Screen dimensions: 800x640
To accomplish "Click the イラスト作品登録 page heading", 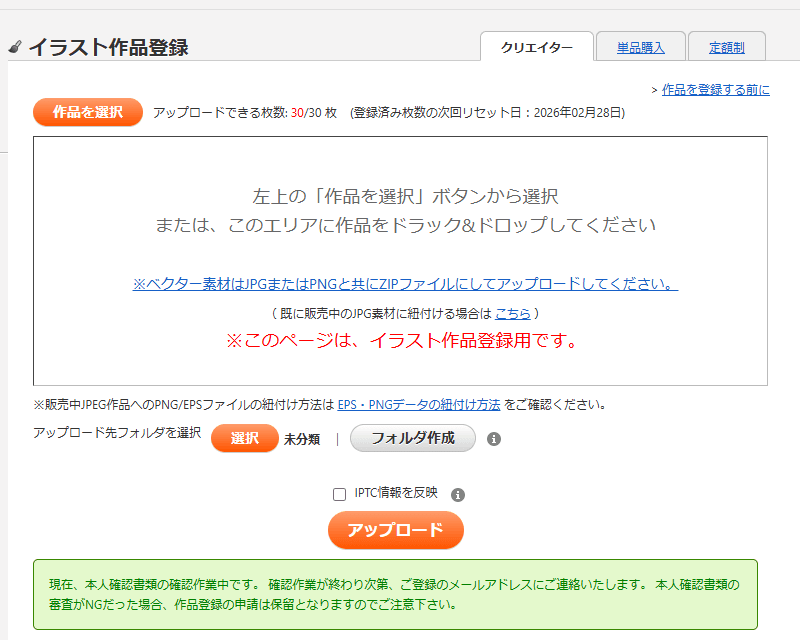I will click(x=108, y=47).
